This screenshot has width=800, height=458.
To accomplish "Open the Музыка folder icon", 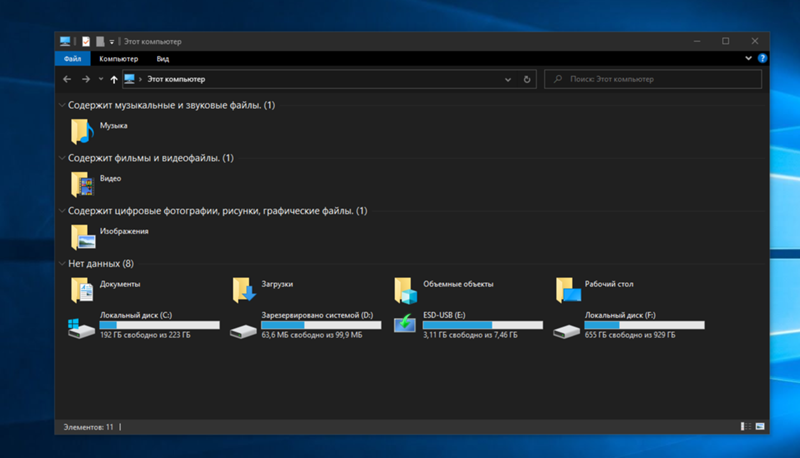I will click(82, 131).
